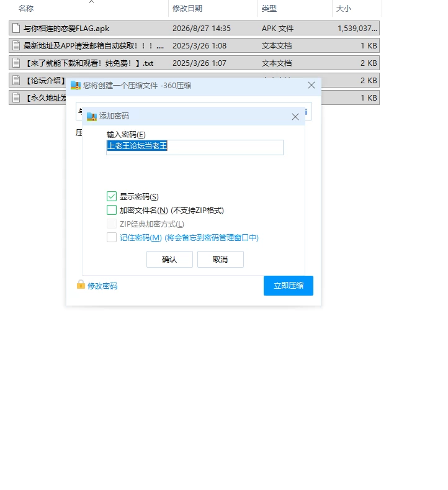
Task: Sort file list by 类型 column
Action: pyautogui.click(x=269, y=9)
